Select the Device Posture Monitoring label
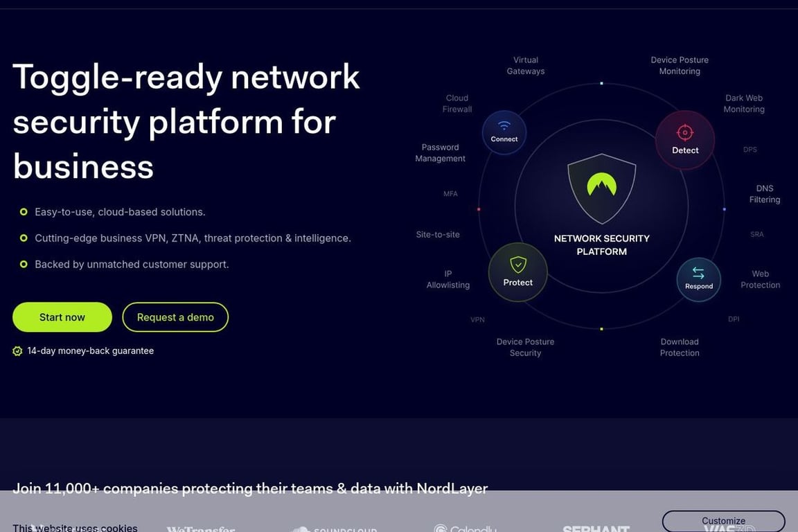Image resolution: width=798 pixels, height=532 pixels. [x=680, y=66]
